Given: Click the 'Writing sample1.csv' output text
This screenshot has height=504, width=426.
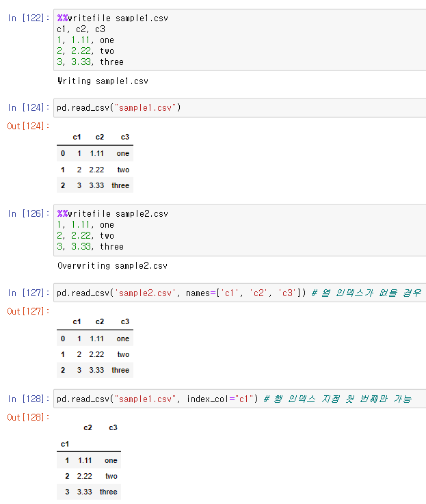Looking at the screenshot, I should click(x=103, y=81).
